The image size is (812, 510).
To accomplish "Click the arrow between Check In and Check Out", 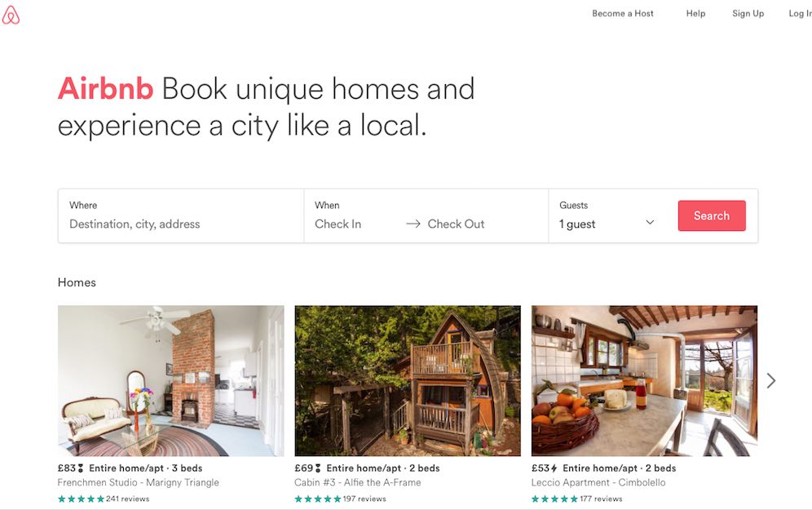I will [413, 224].
